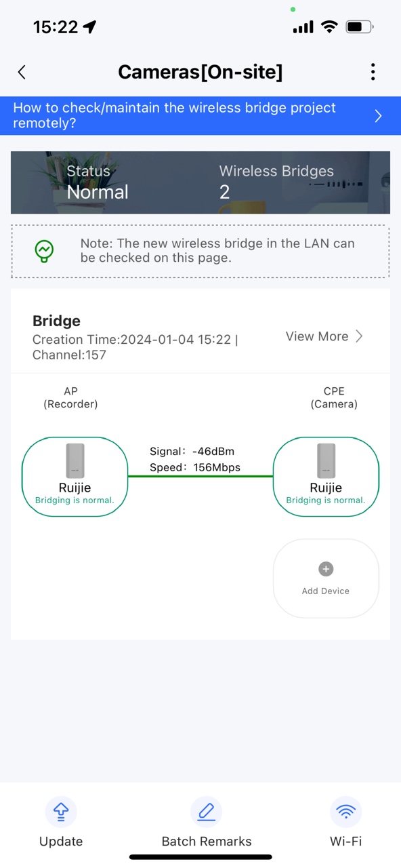
Task: Click the green bulb tip icon
Action: [44, 250]
